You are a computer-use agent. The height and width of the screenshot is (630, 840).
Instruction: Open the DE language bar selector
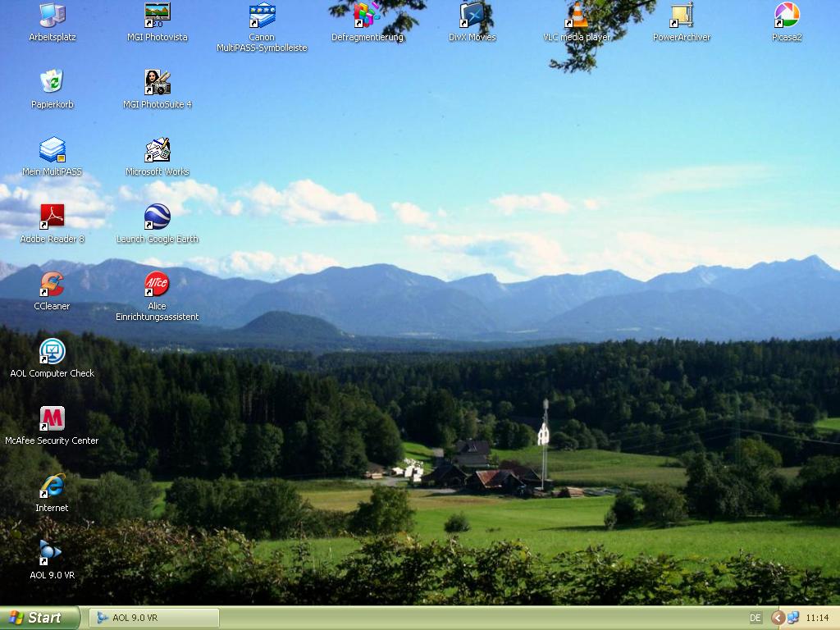click(755, 618)
